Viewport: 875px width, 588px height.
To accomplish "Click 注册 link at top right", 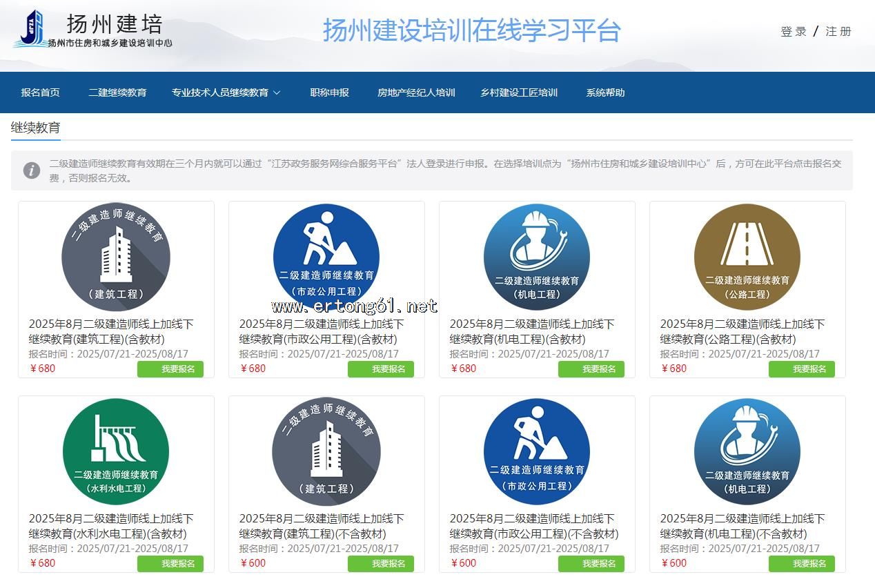I will pyautogui.click(x=838, y=31).
